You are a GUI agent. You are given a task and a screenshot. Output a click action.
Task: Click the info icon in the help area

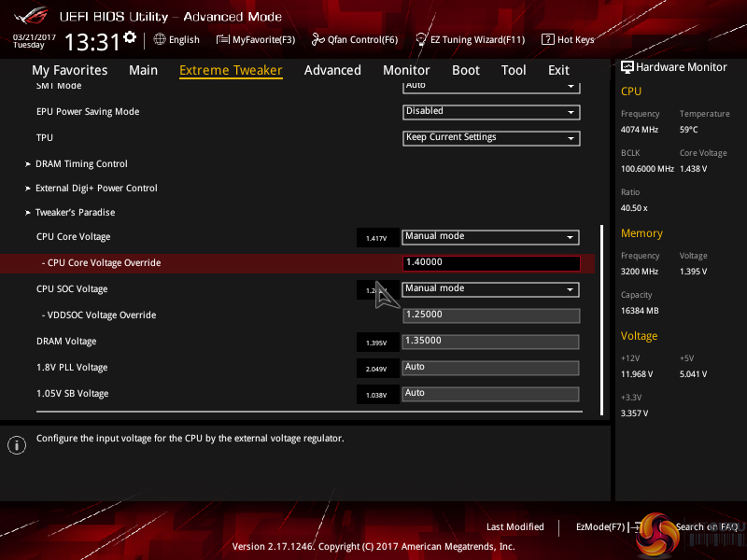(16, 445)
